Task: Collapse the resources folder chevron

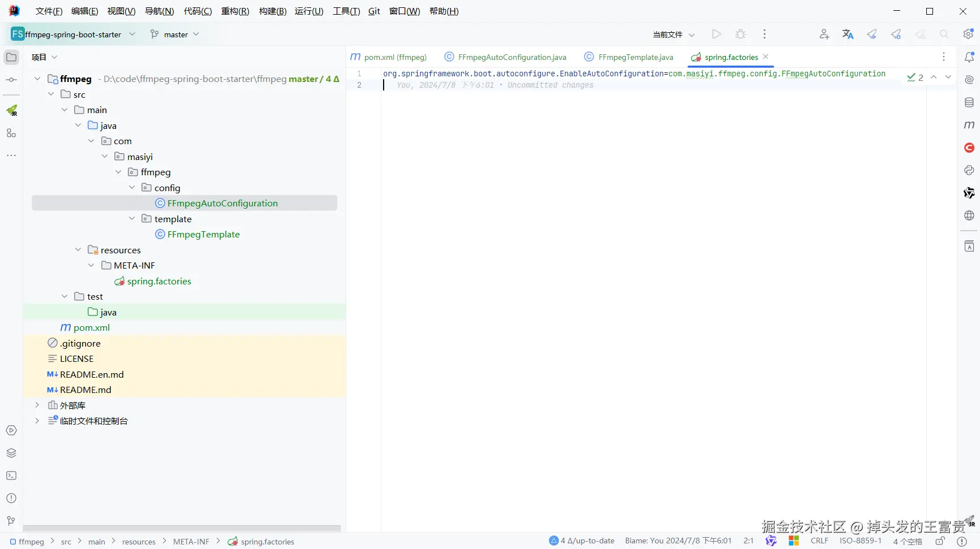Action: click(x=78, y=250)
